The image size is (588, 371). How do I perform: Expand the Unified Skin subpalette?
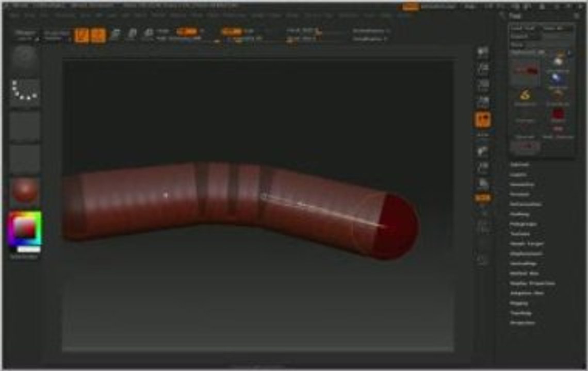tap(524, 273)
